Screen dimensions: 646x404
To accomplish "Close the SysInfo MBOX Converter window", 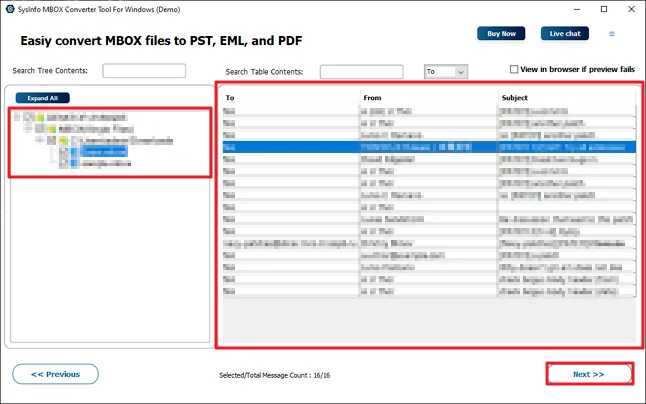I will (x=631, y=9).
